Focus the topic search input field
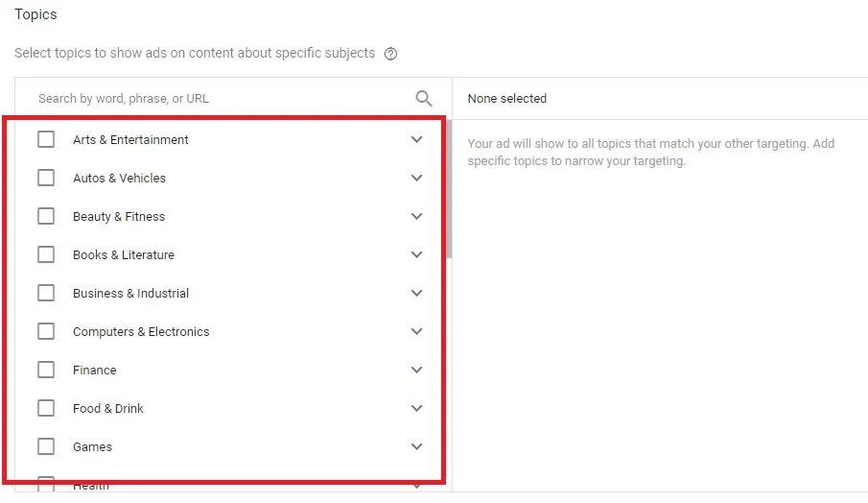 (221, 98)
